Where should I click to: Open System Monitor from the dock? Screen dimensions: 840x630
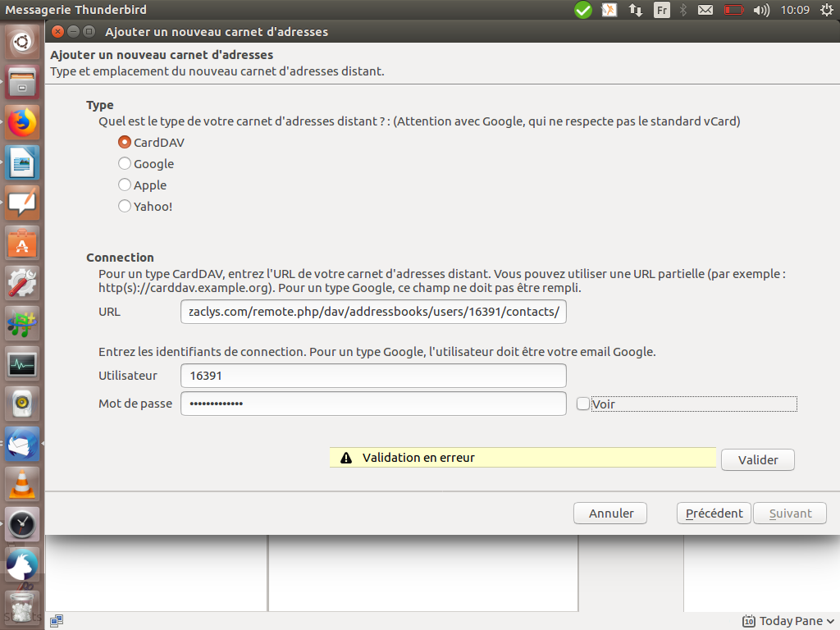(23, 363)
